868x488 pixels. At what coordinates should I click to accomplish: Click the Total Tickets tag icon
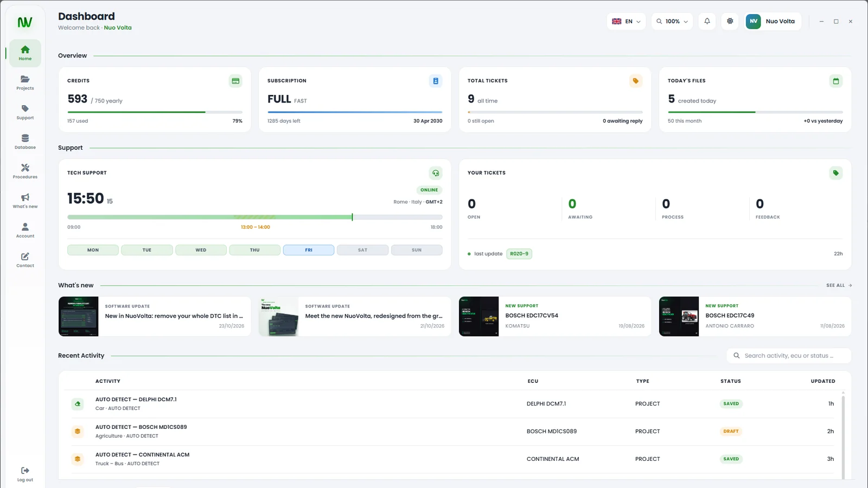click(x=636, y=81)
